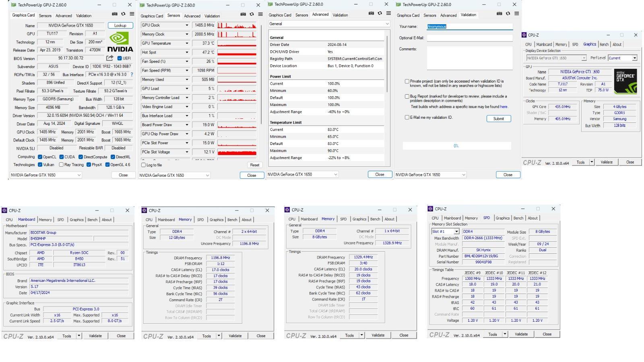The width and height of the screenshot is (644, 362).
Task: Click the validation upload progress bar
Action: tap(457, 146)
